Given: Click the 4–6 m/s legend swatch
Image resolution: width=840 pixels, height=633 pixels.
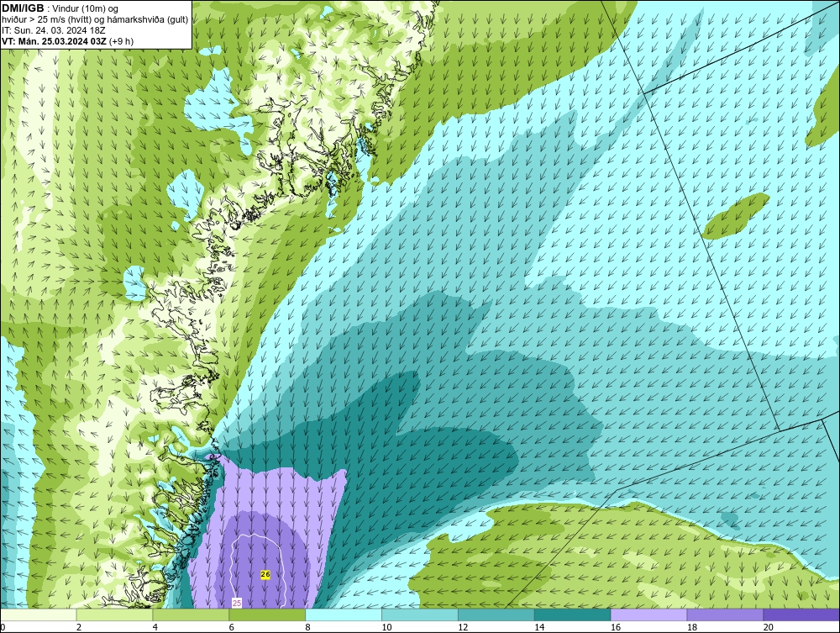Looking at the screenshot, I should click(x=191, y=615).
